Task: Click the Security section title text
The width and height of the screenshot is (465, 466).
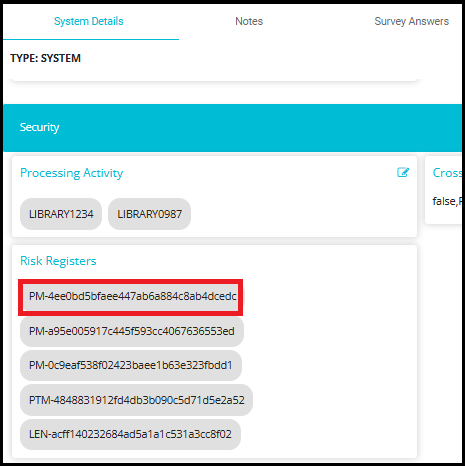Action: click(39, 127)
